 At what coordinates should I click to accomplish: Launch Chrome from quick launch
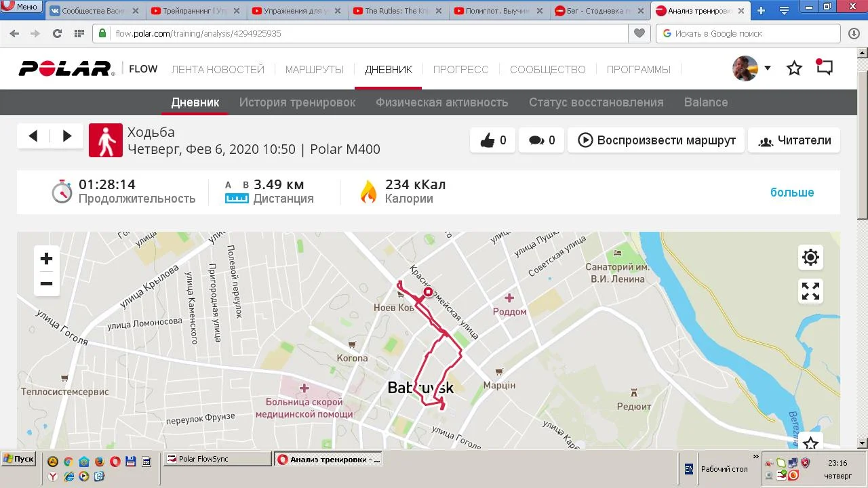[x=68, y=462]
